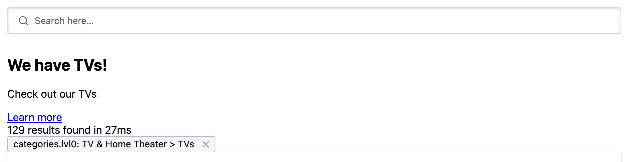Click the "Check out our TVs" banner text
The image size is (644, 162).
(52, 94)
